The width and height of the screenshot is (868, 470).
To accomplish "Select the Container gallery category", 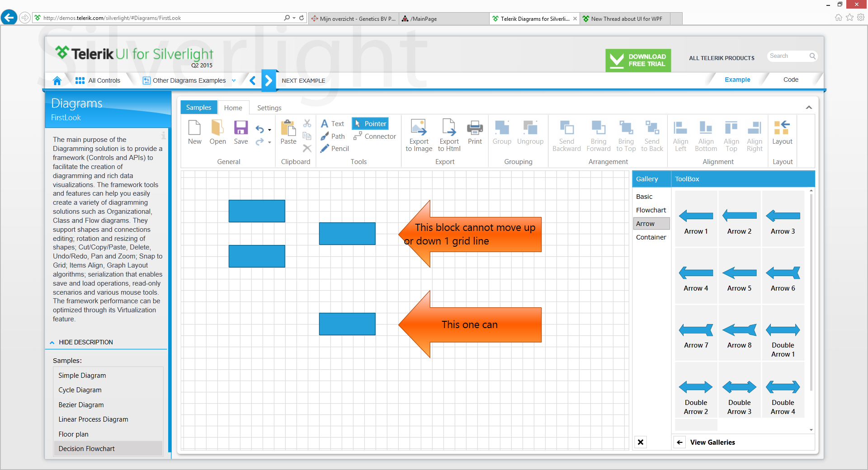I will click(651, 237).
